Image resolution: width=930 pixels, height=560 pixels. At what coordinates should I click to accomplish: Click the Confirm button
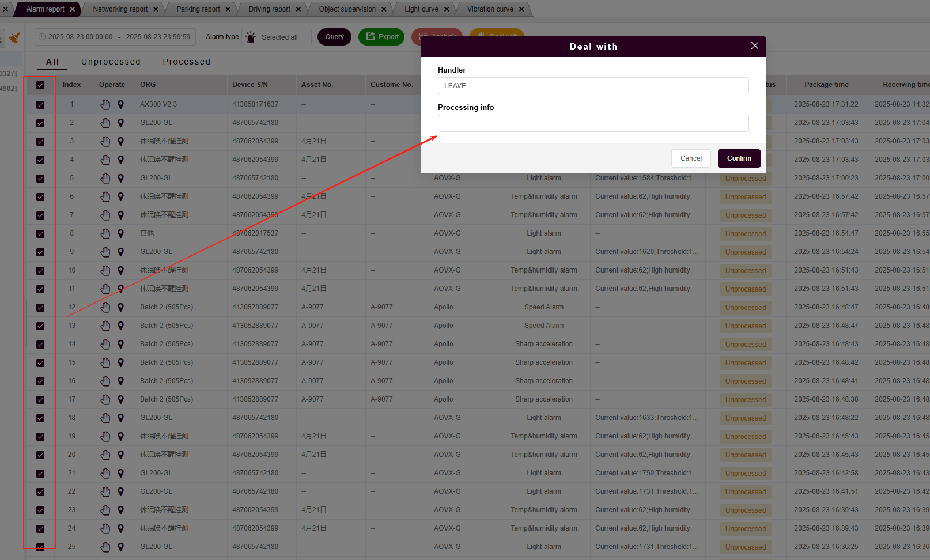pos(739,158)
